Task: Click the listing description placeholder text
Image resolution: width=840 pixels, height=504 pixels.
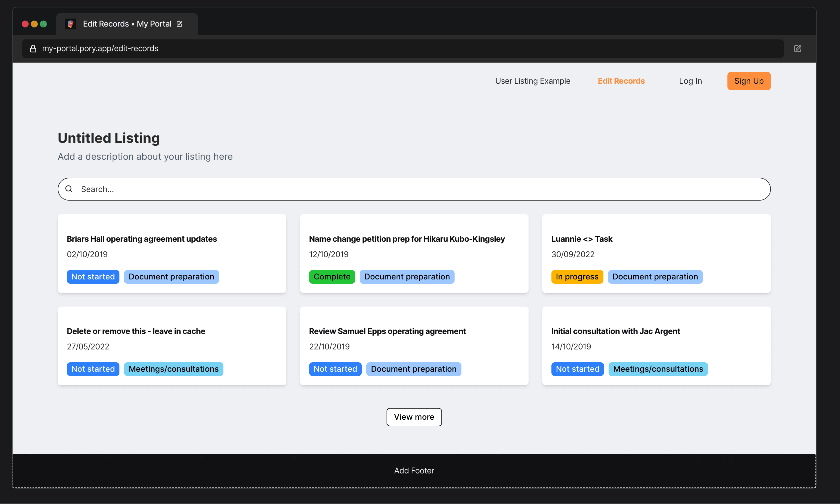Action: [145, 156]
